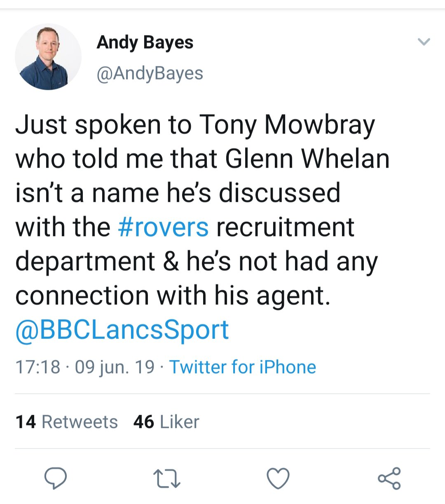Viewport: 445px width, 504px height.
Task: Click the phrase connection with his agent
Action: pos(173,295)
